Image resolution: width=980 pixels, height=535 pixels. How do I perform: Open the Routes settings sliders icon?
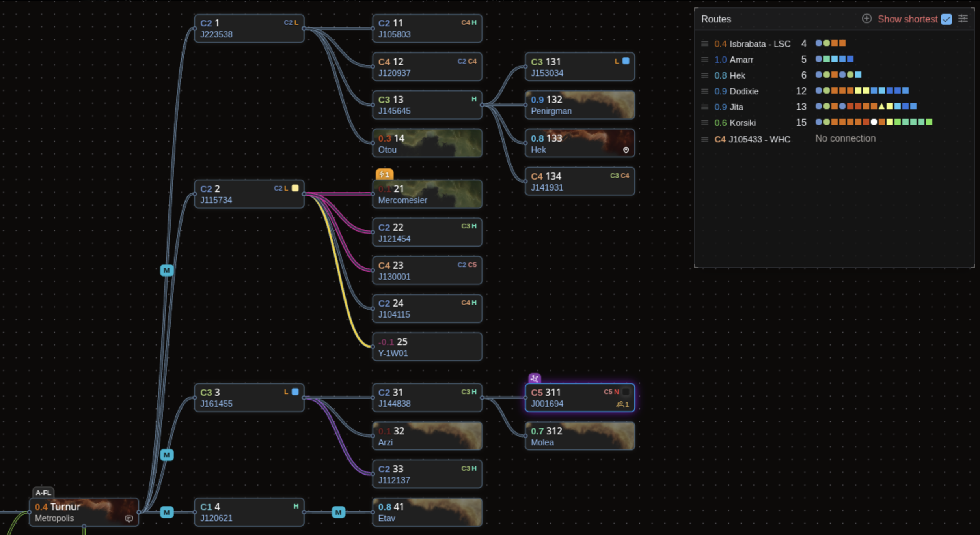pos(963,19)
